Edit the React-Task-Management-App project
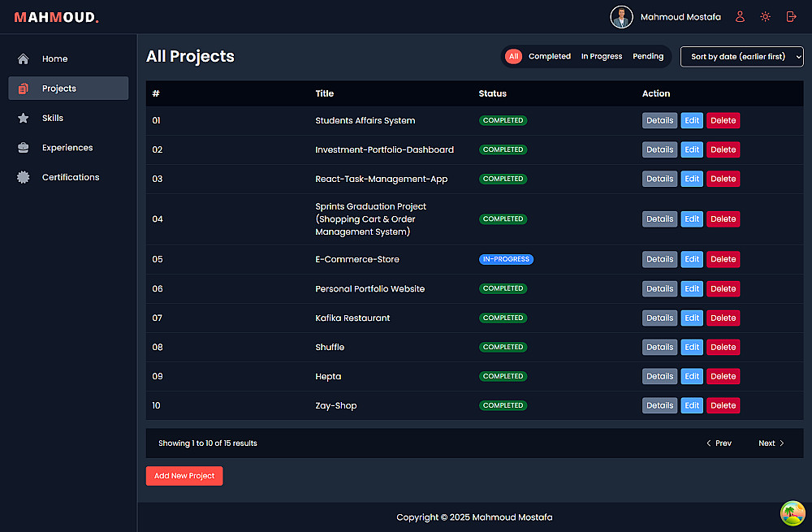 point(692,179)
